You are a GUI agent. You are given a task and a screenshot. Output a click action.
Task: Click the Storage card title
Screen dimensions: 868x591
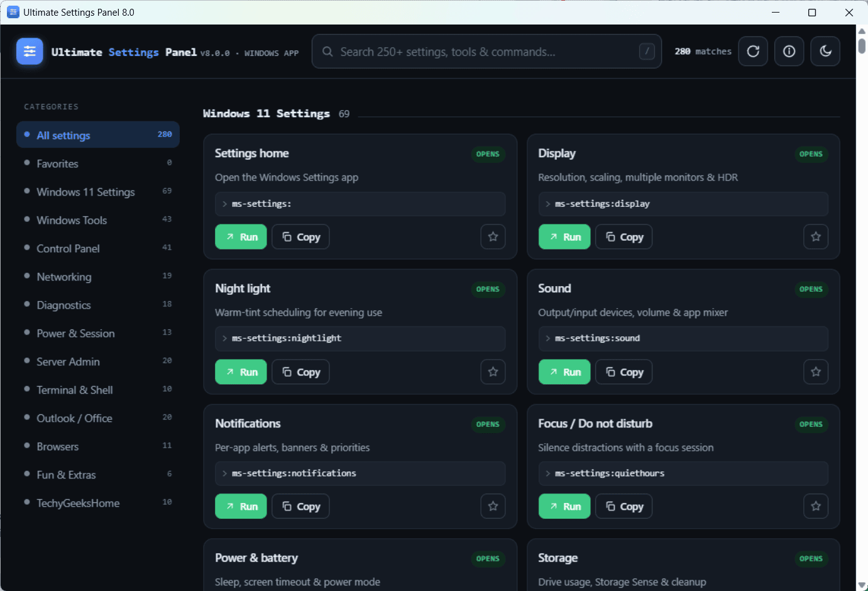558,558
